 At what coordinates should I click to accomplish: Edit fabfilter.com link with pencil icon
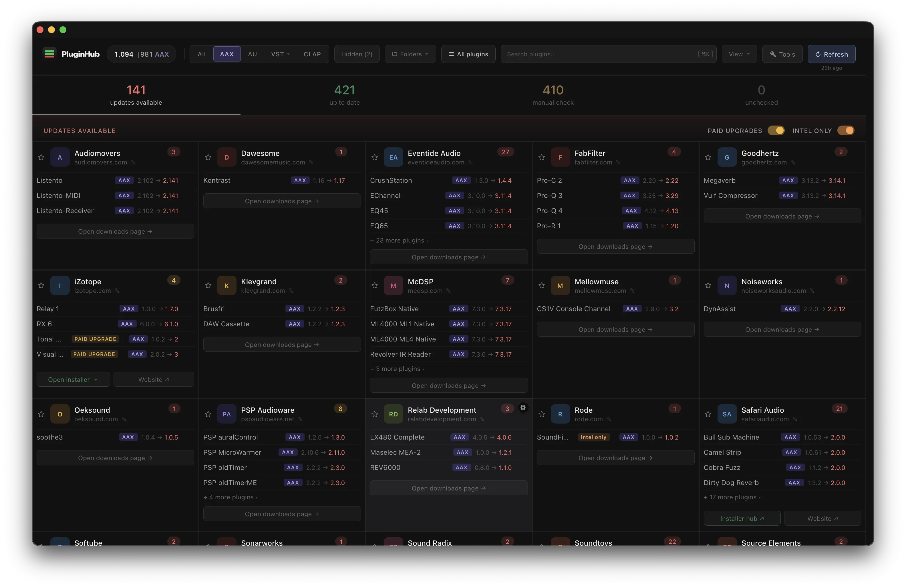click(618, 162)
